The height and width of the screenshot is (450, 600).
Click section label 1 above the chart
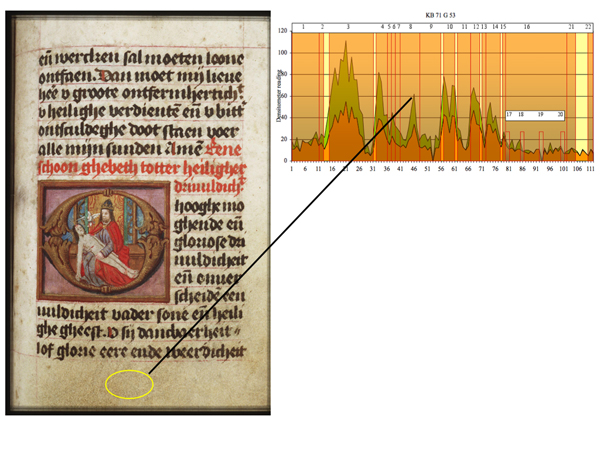coord(304,26)
